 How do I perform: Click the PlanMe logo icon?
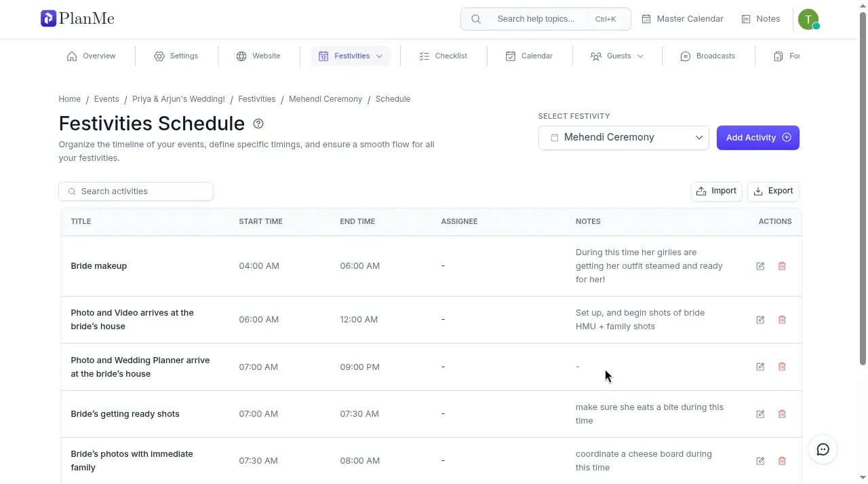click(x=48, y=18)
